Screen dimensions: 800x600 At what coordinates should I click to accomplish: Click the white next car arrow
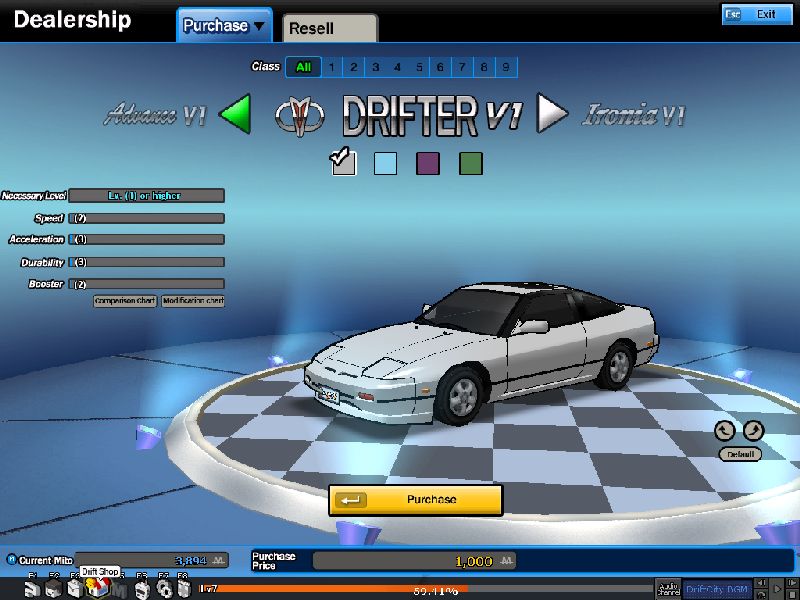click(551, 114)
